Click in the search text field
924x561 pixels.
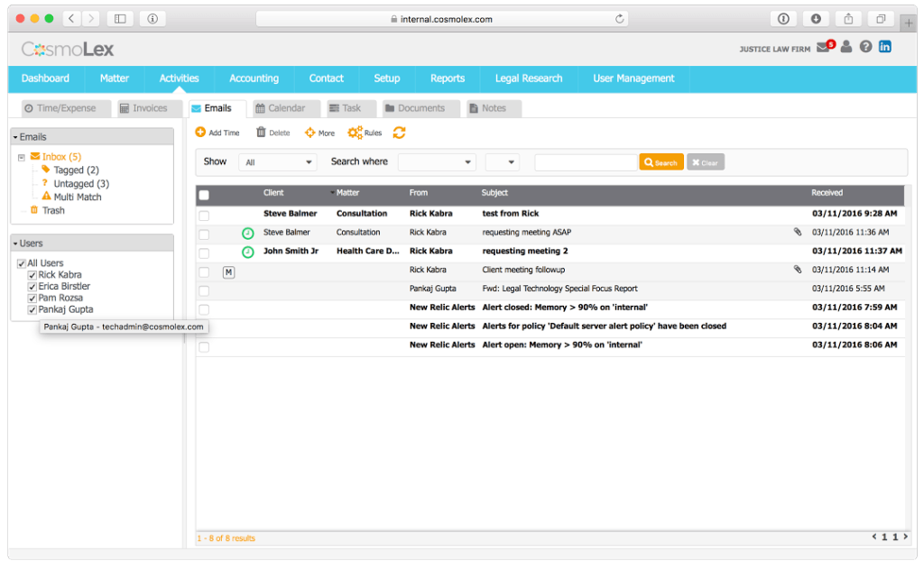(x=586, y=162)
